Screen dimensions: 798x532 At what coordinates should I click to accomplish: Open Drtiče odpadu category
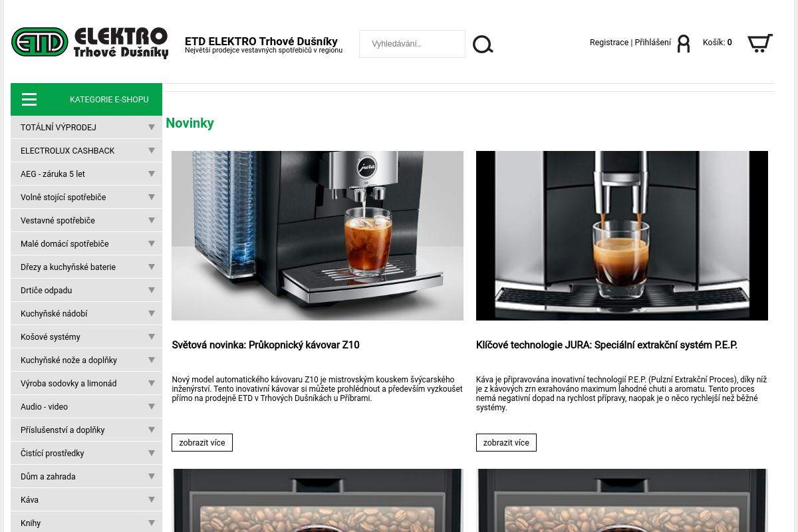[x=47, y=291]
